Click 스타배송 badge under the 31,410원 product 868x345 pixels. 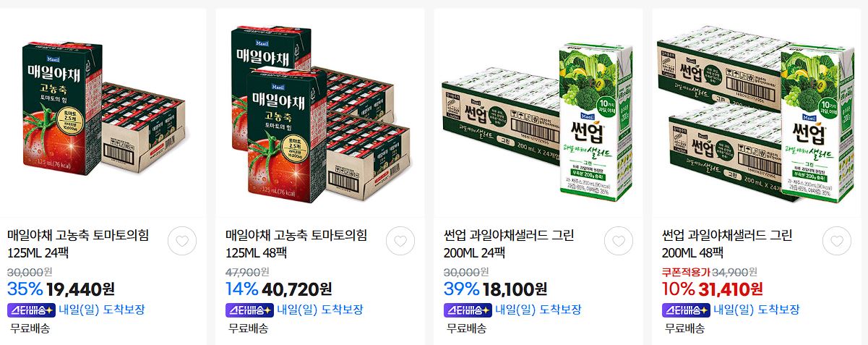click(687, 310)
